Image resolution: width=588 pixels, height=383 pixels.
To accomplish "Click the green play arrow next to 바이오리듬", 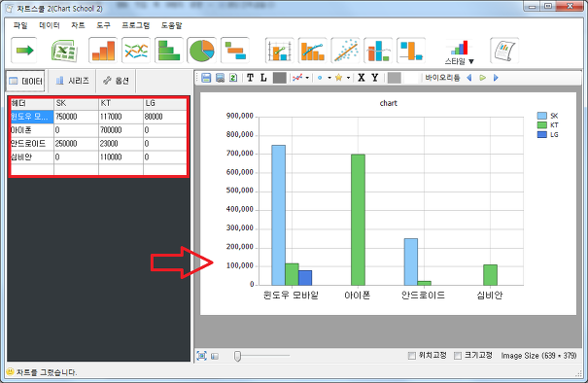I will pyautogui.click(x=483, y=78).
